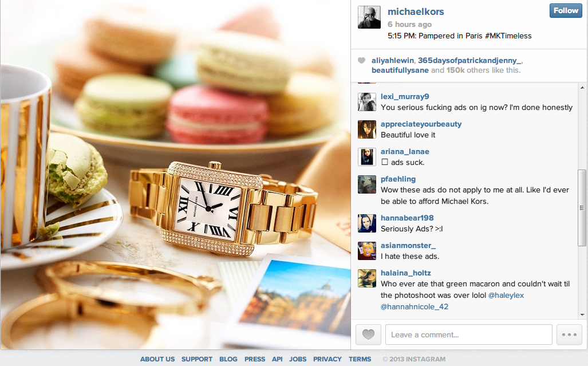Click the watch and macarons photo
The width and height of the screenshot is (588, 366).
click(x=176, y=175)
